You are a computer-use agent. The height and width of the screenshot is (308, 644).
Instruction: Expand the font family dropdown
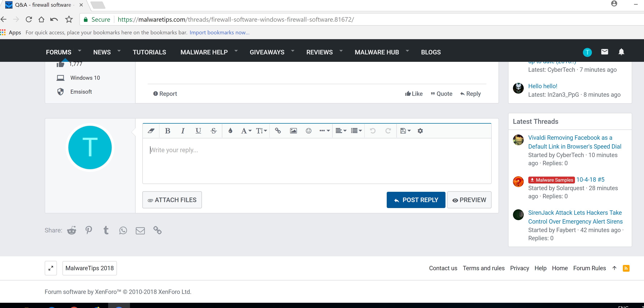[246, 131]
